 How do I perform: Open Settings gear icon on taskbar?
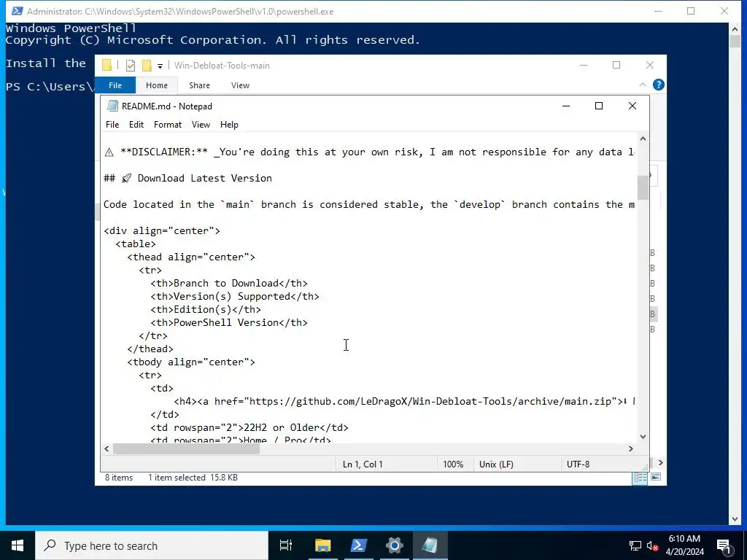click(x=395, y=545)
